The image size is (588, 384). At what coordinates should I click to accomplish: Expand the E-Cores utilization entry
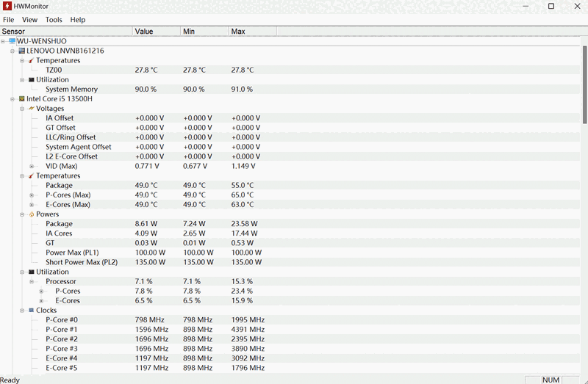41,301
